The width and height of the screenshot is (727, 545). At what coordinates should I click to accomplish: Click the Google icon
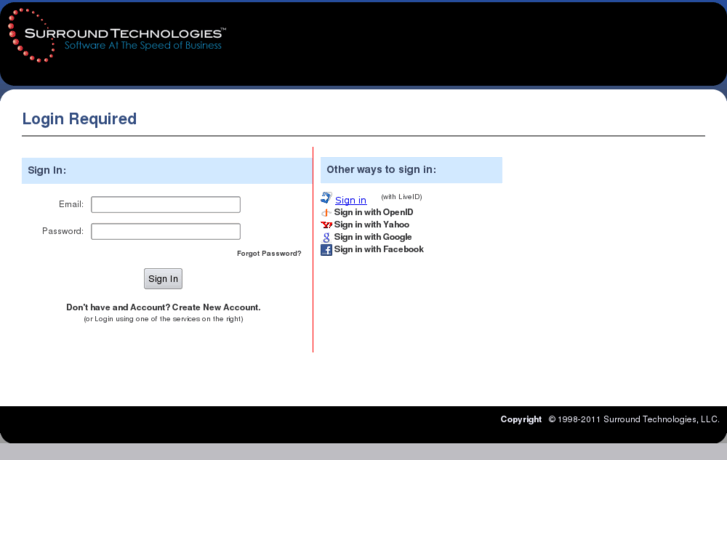point(326,237)
